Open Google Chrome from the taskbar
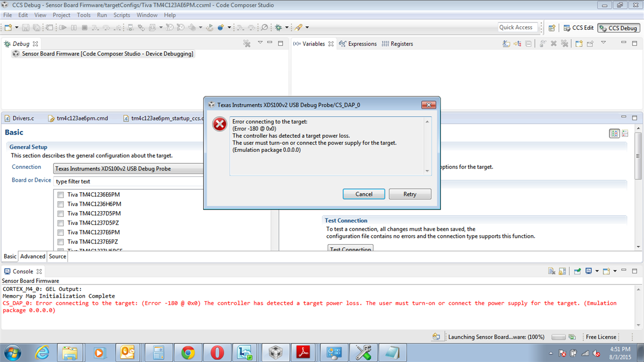Viewport: 644px width, 362px height. 188,353
